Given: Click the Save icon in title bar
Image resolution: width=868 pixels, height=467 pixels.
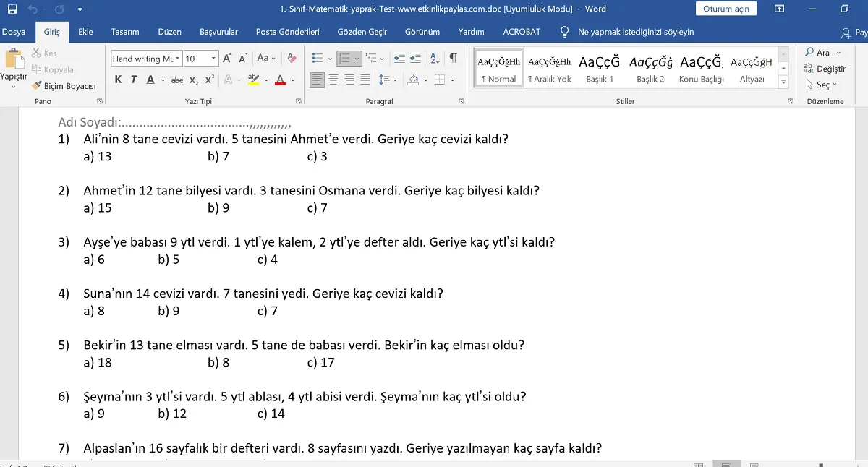Looking at the screenshot, I should tap(12, 9).
